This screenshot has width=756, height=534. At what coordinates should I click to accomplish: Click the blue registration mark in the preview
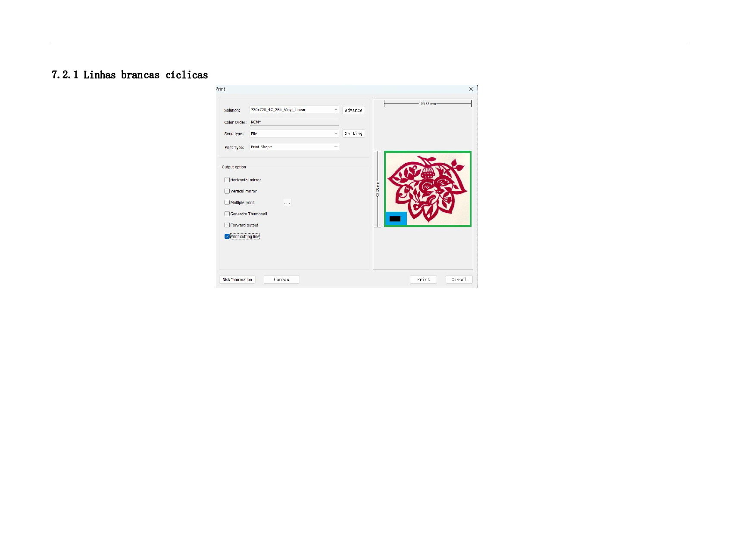396,219
